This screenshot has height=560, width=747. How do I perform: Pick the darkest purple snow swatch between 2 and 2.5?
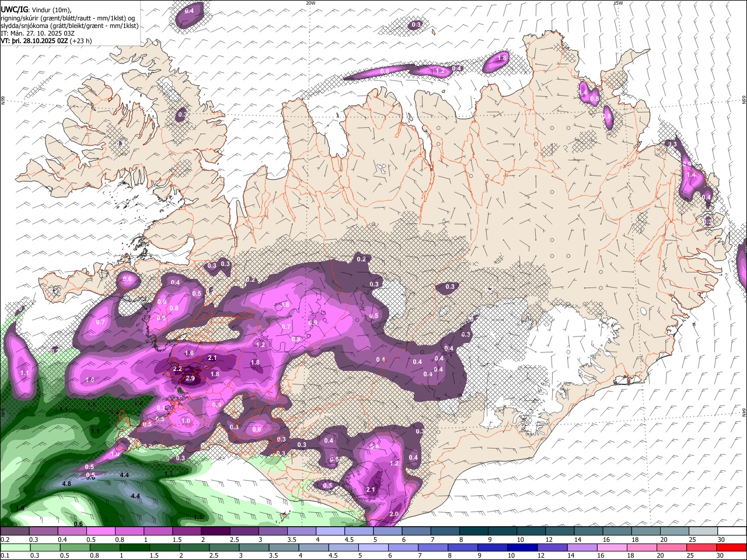tap(215, 531)
